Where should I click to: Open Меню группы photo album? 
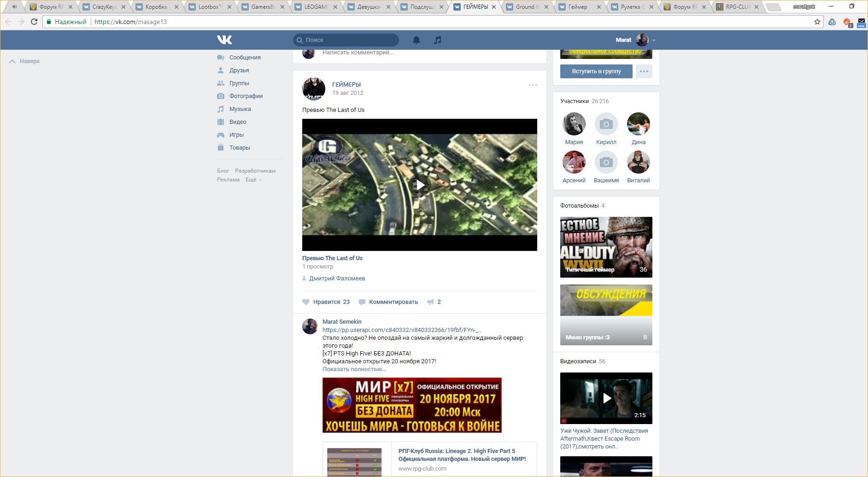[606, 315]
